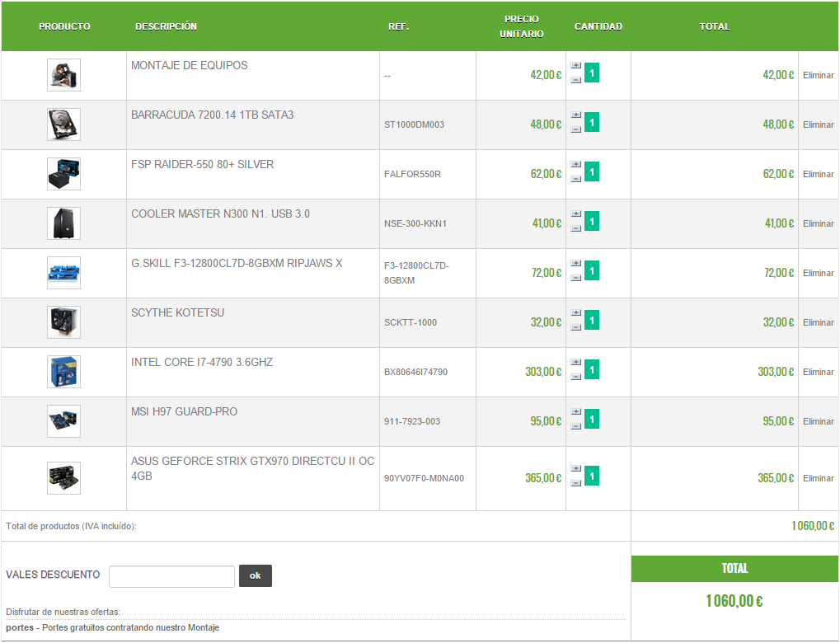Open COOLER MASTER N300 N1. USB 3.0 name

[x=220, y=214]
